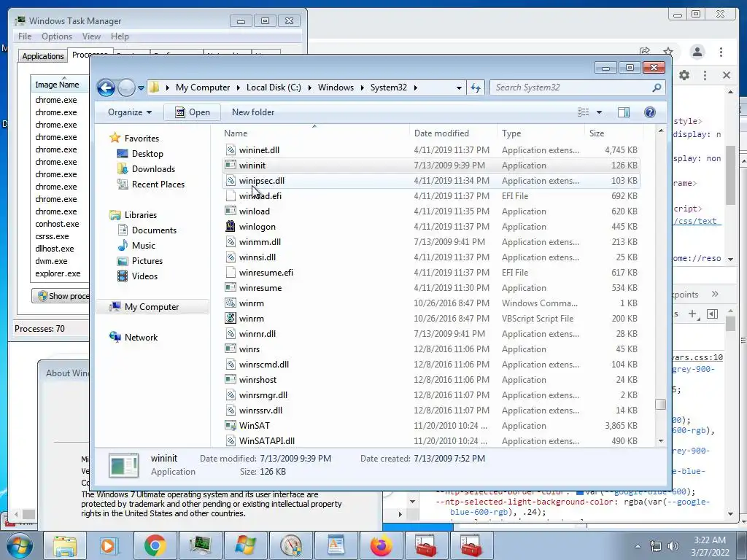Click the file list scroll down arrow

(661, 441)
